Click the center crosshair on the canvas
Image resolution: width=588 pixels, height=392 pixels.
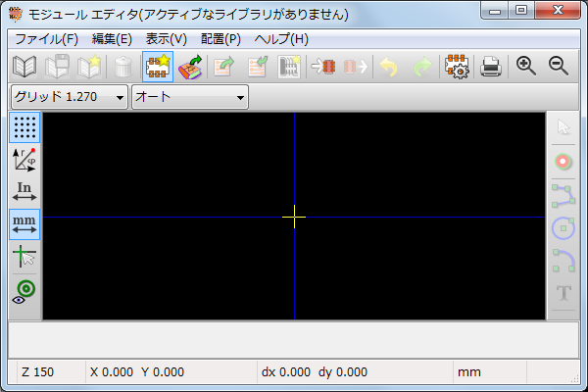tap(294, 217)
